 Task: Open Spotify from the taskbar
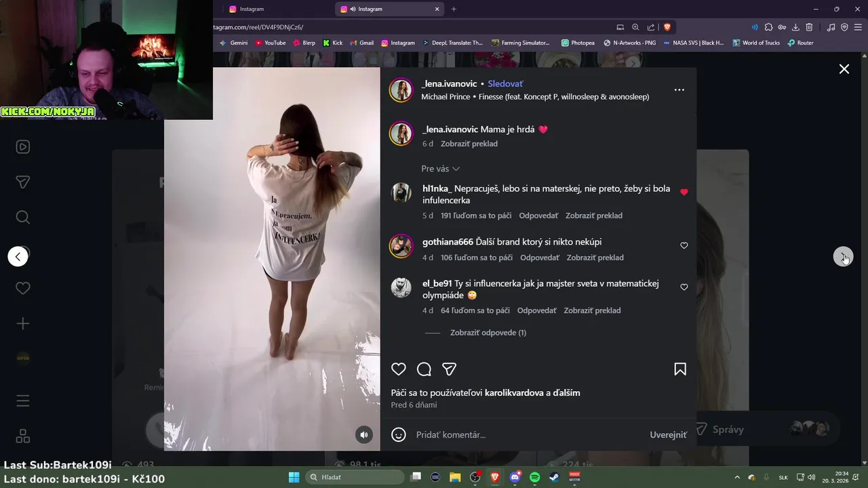point(534,477)
